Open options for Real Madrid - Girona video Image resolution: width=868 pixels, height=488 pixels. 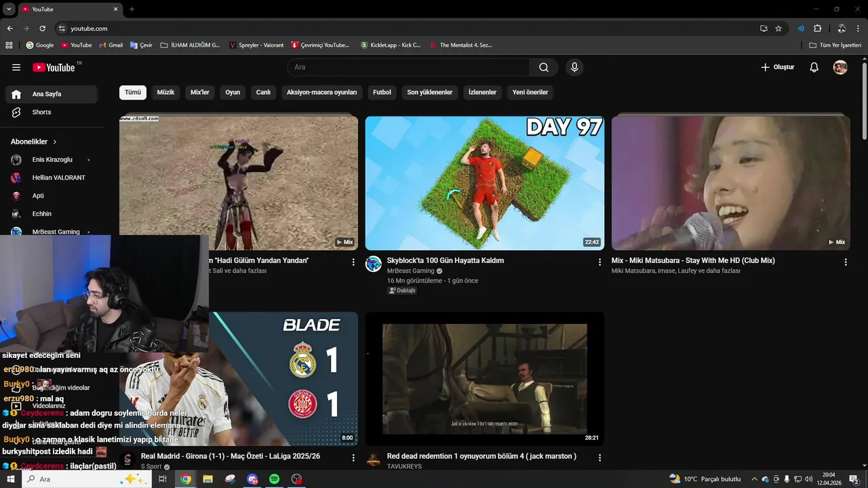(x=353, y=457)
